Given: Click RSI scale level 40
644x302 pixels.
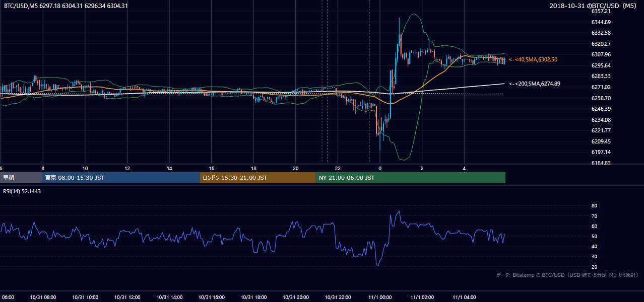Looking at the screenshot, I should (x=594, y=246).
